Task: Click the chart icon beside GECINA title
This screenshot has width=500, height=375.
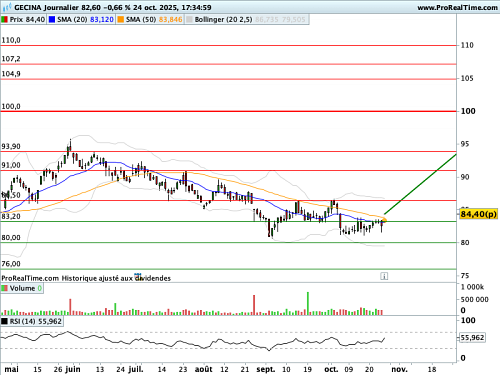Action: [x=7, y=7]
